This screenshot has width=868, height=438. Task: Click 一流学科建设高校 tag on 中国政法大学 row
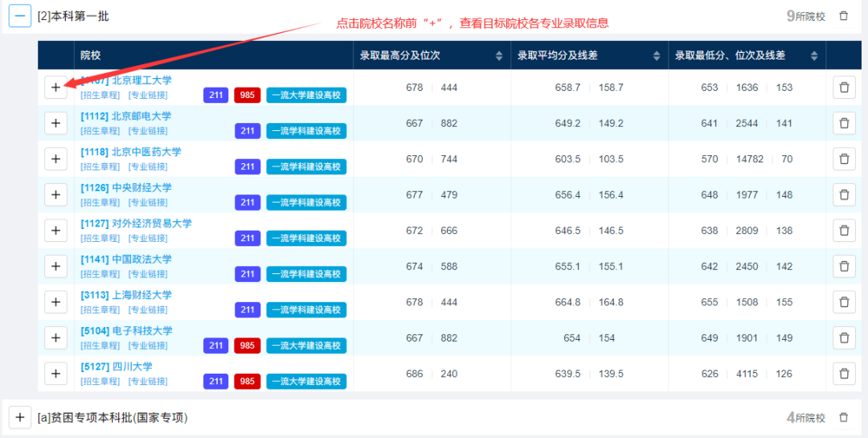pos(306,273)
